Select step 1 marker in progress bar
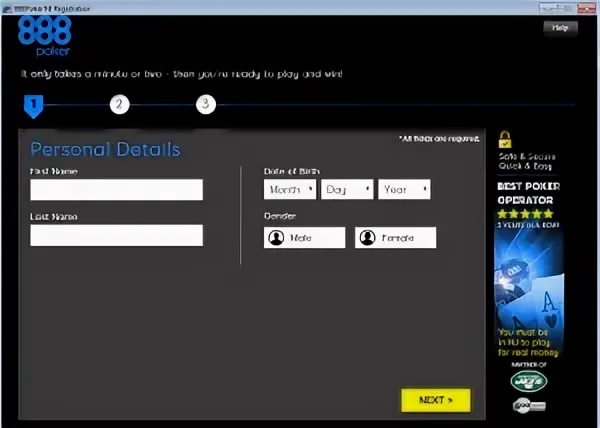The image size is (600, 428). 34,106
